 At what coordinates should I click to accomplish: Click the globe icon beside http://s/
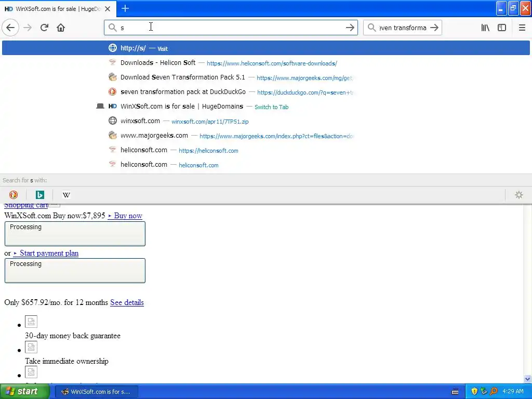113,48
